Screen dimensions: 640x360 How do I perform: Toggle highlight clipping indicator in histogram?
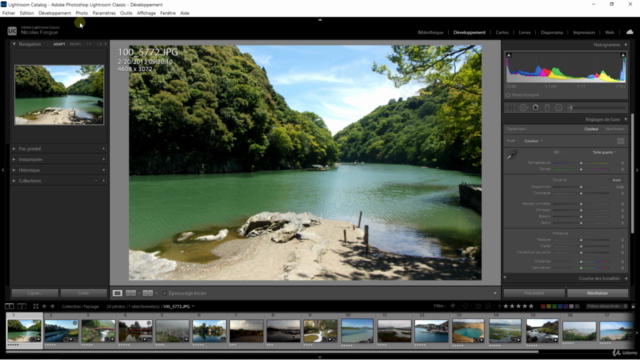(623, 55)
